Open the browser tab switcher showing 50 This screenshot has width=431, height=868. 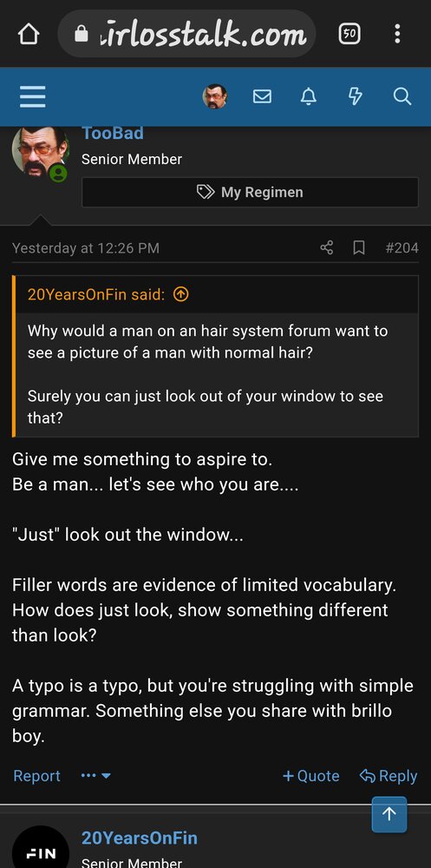click(349, 35)
